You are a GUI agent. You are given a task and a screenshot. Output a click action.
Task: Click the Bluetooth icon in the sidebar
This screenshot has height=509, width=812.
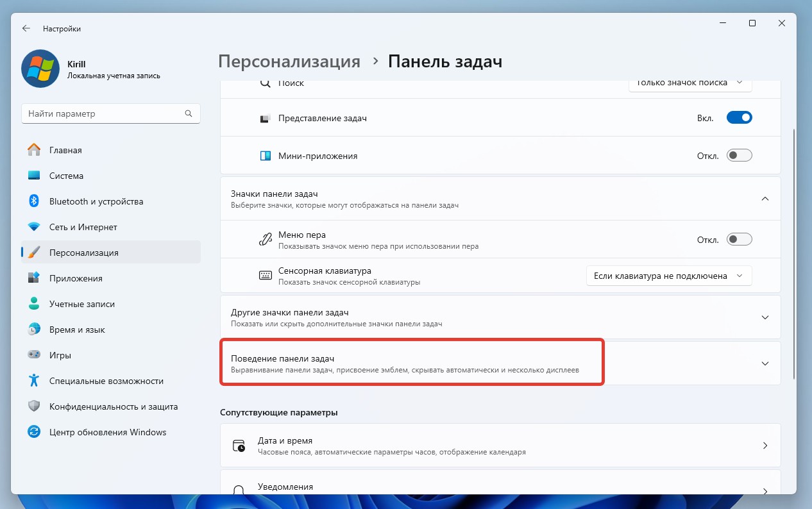tap(35, 201)
